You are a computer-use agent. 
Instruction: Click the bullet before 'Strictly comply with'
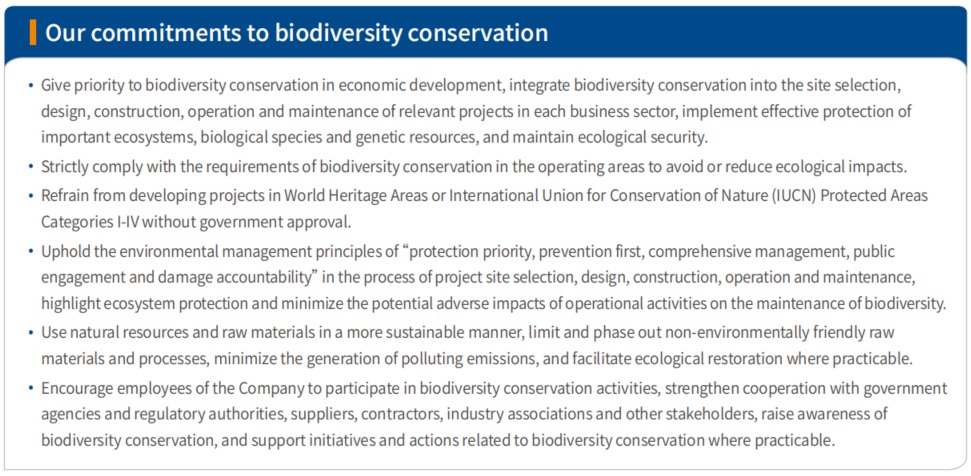point(31,167)
